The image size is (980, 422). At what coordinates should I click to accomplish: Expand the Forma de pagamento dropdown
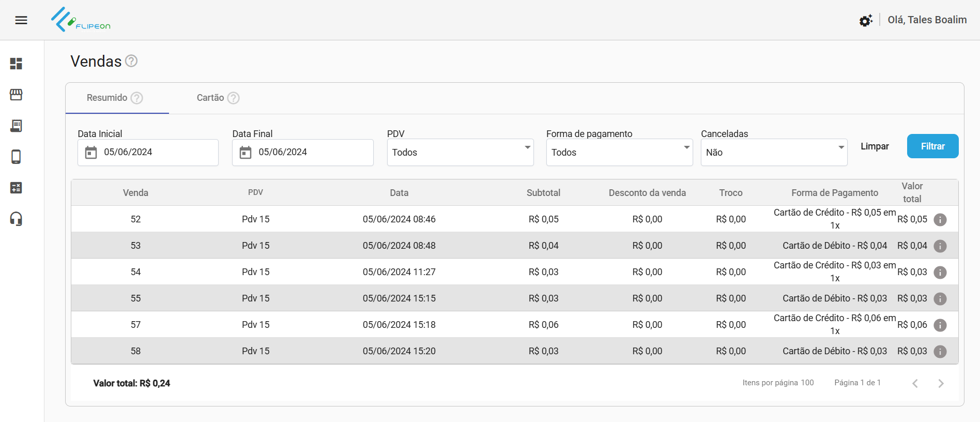619,153
